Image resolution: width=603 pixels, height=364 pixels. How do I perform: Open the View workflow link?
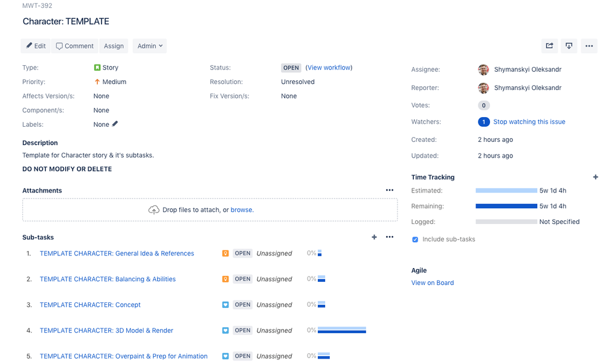(x=329, y=68)
